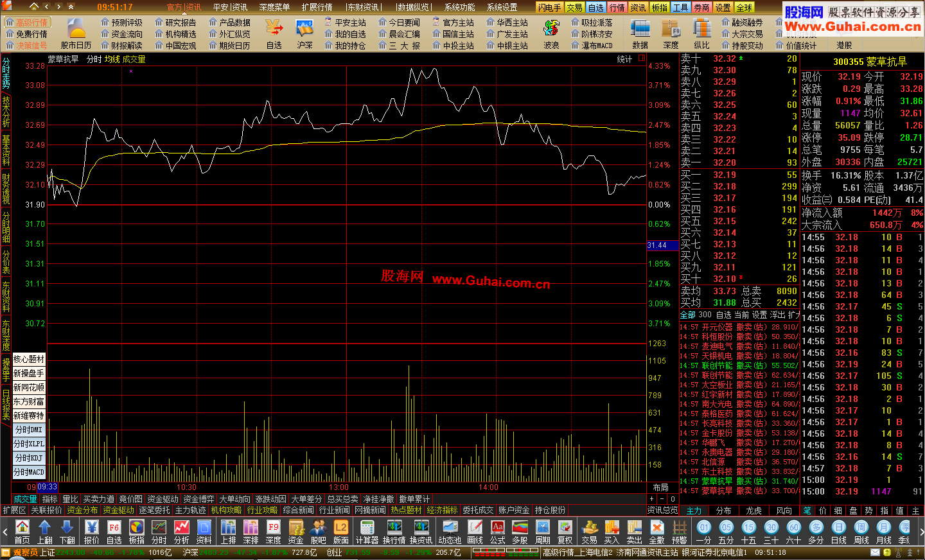Click the 全撤 cancel all orders icon
The image size is (925, 560).
[657, 532]
